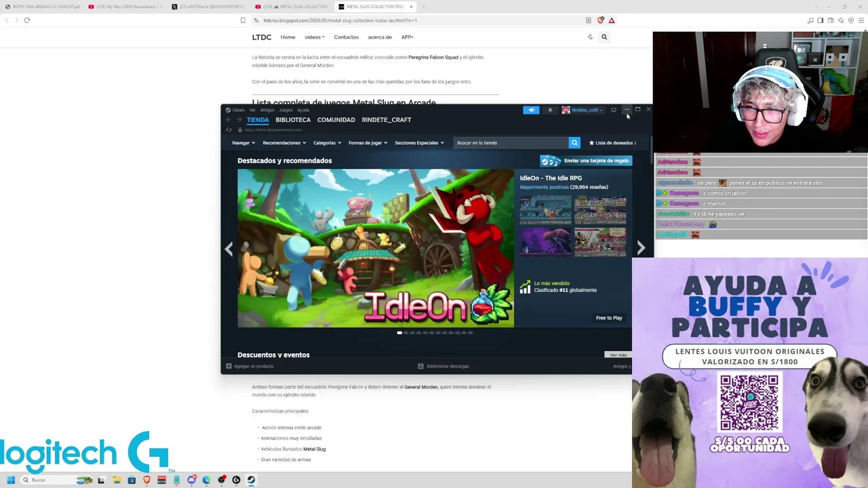Expand the Recomendaciones dropdown
The image size is (868, 488).
click(x=284, y=143)
